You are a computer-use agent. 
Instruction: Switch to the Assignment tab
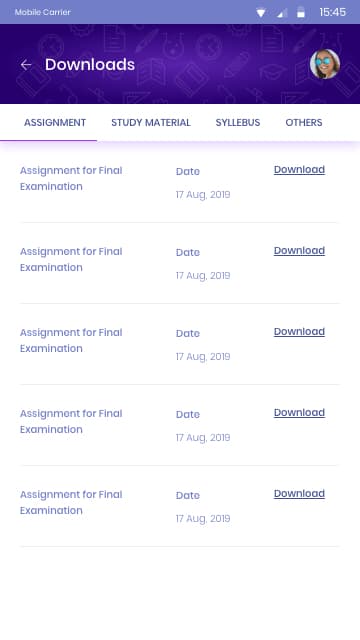point(55,122)
